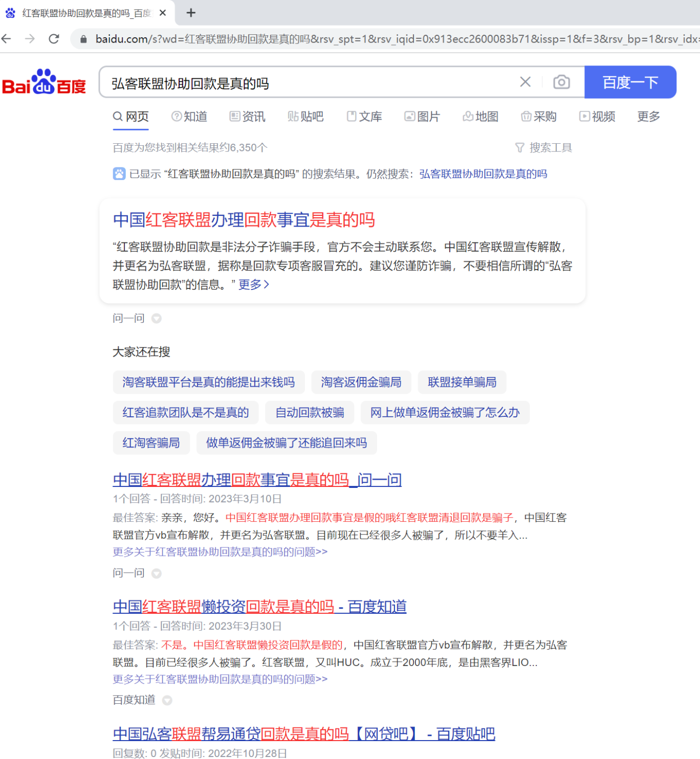Select the 网页 tab

pyautogui.click(x=131, y=117)
